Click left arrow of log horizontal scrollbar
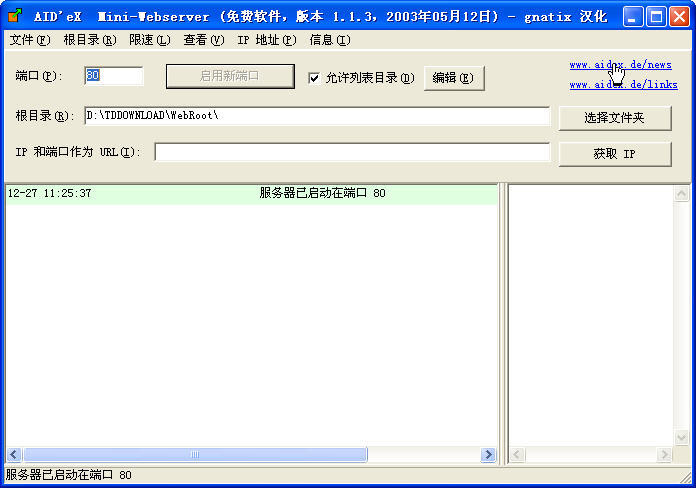The image size is (696, 488). (x=13, y=455)
